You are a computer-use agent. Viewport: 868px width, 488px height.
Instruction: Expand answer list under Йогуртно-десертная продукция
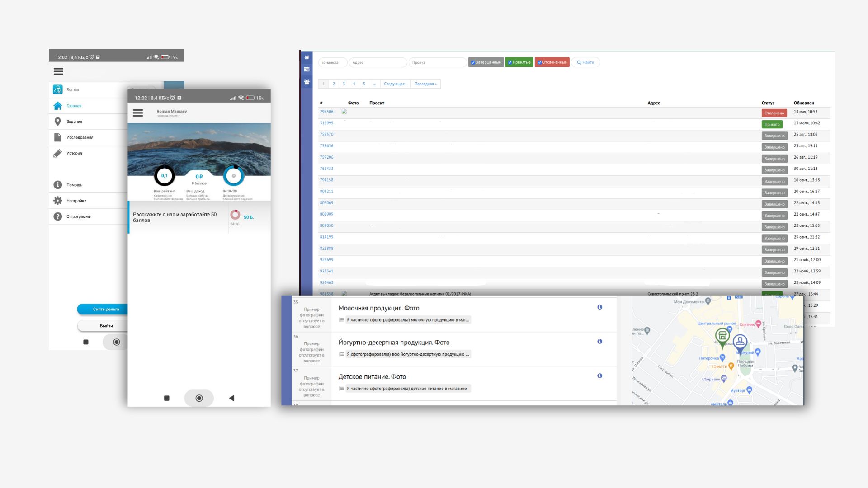tap(341, 354)
